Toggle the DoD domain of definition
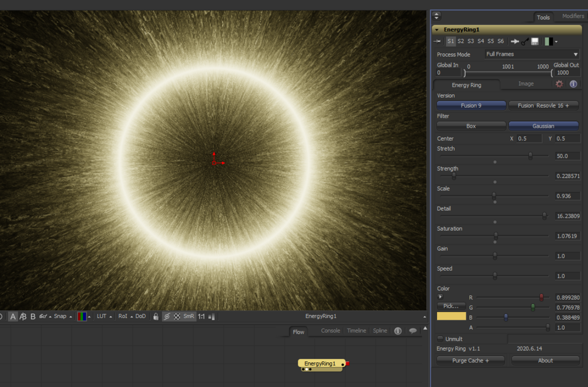This screenshot has width=588, height=387. coord(140,316)
